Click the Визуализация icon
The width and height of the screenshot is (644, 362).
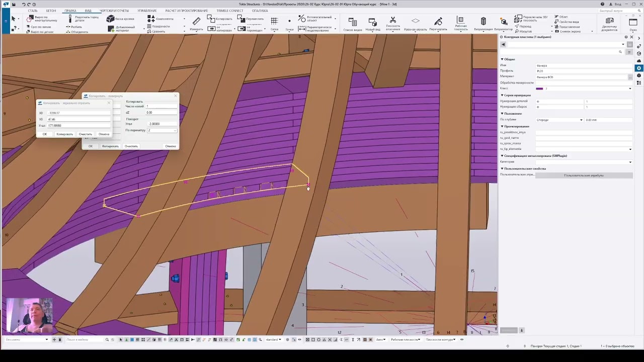tap(484, 21)
